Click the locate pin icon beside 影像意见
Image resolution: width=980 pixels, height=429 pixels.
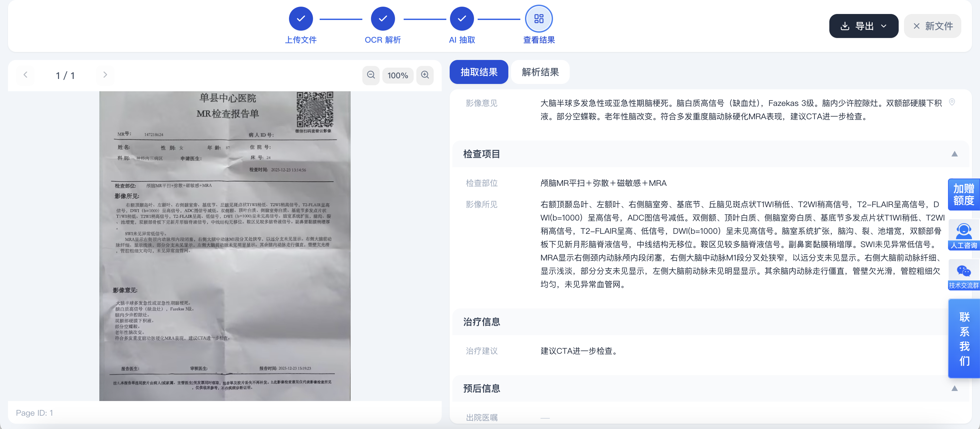tap(952, 102)
